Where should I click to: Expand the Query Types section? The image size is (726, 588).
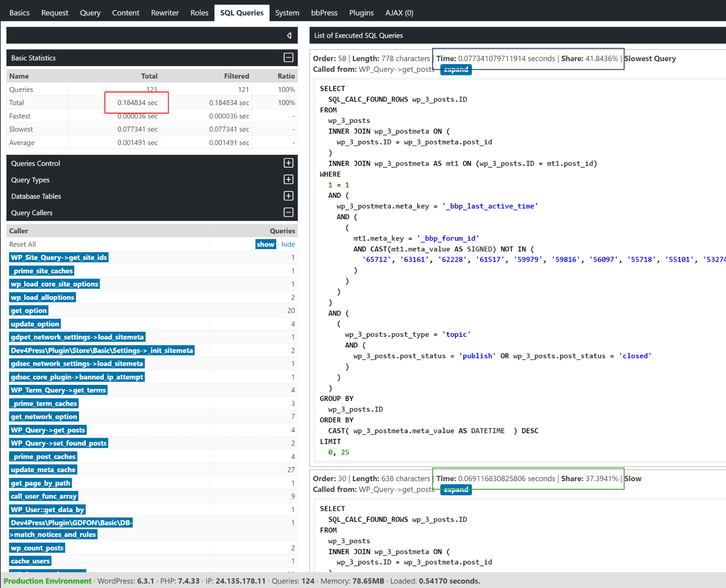coord(288,179)
